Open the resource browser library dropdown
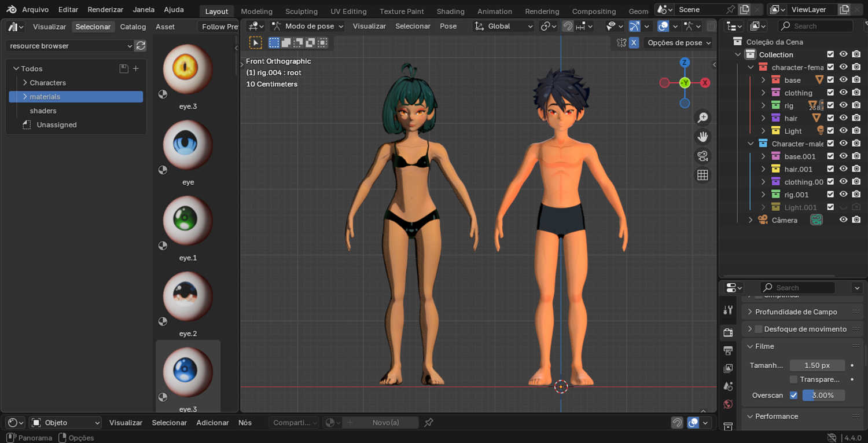868x443 pixels. point(69,46)
